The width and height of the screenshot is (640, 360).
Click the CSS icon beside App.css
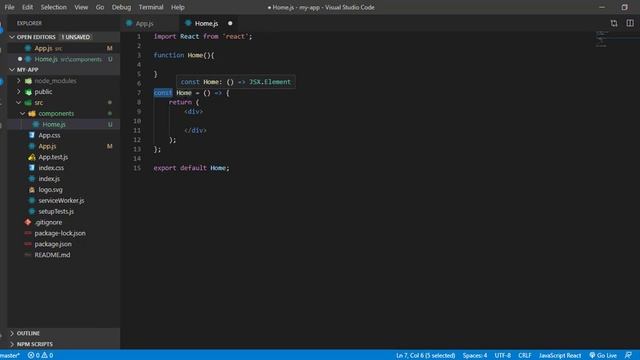[32, 135]
